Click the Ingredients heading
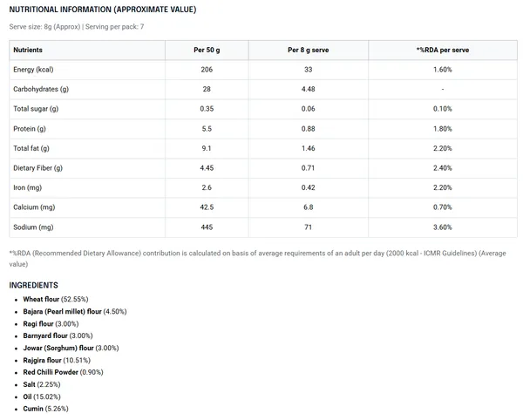This screenshot has width=523, height=420. [x=33, y=285]
